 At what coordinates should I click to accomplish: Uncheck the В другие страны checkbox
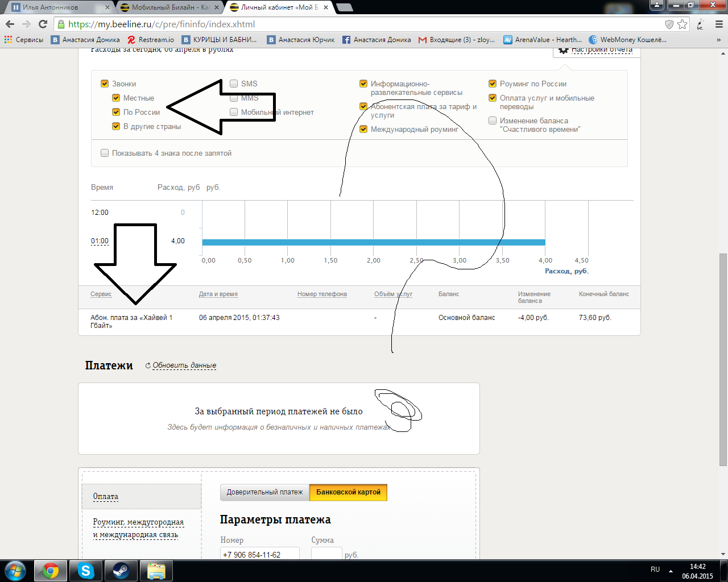[116, 126]
